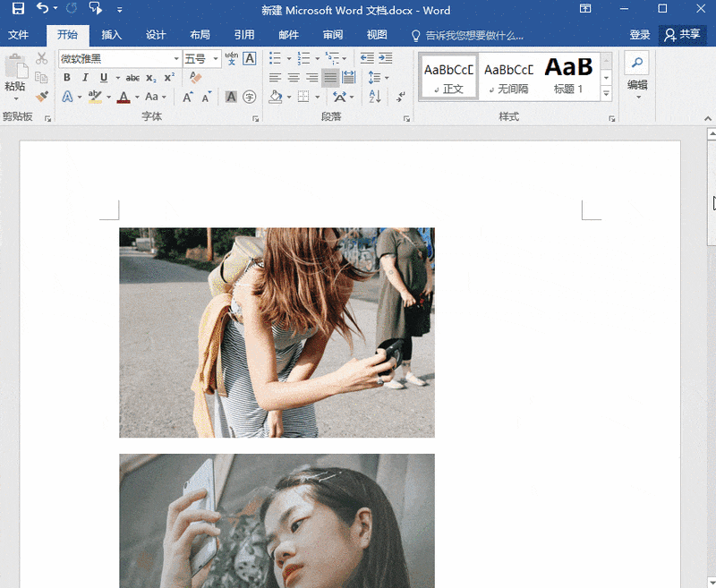Click the Cut scissors icon
The width and height of the screenshot is (716, 588).
click(x=41, y=59)
